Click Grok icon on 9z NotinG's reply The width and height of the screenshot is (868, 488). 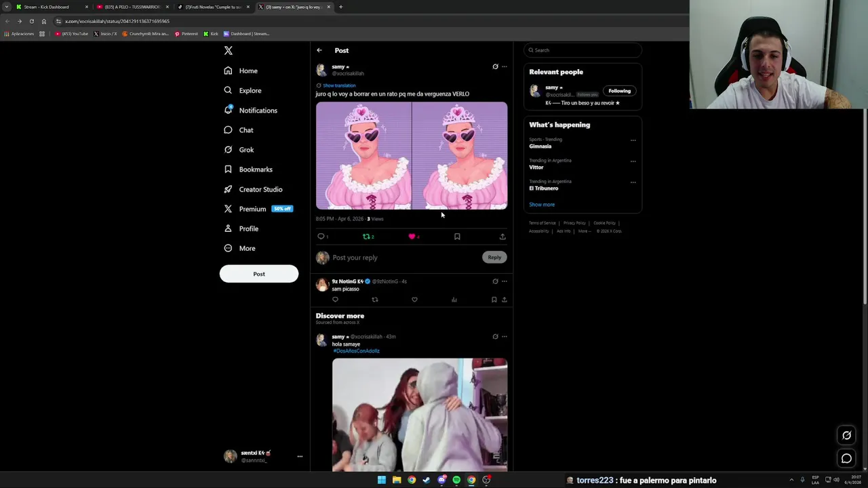pyautogui.click(x=495, y=281)
